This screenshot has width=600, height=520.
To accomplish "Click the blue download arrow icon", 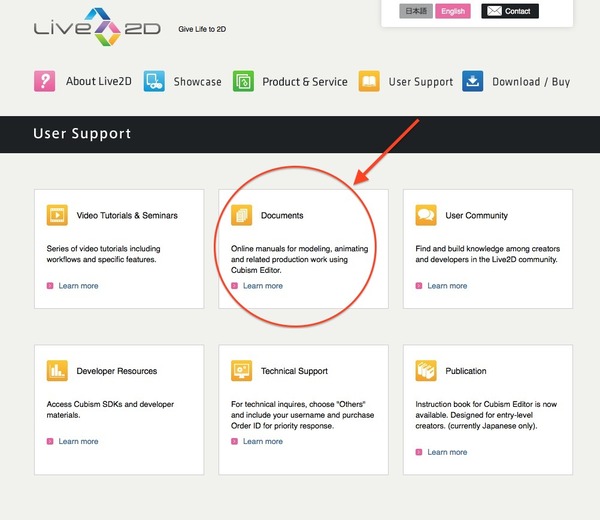I will tap(473, 81).
